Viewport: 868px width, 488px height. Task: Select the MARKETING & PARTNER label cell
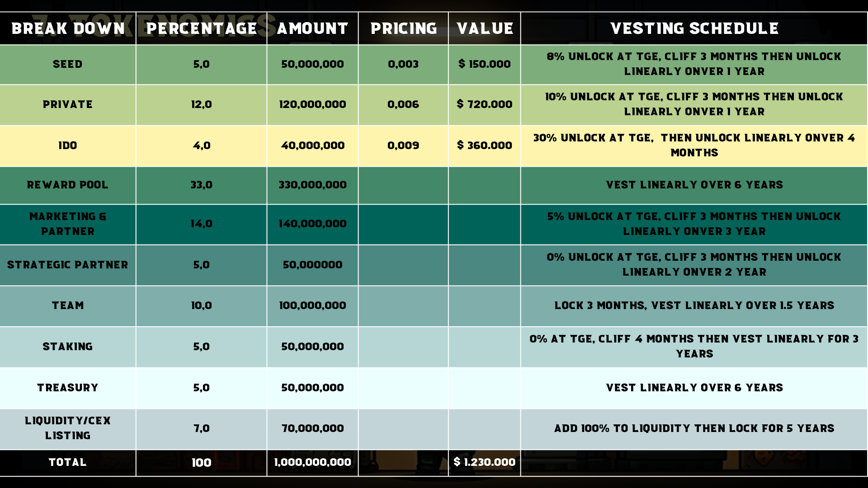68,224
